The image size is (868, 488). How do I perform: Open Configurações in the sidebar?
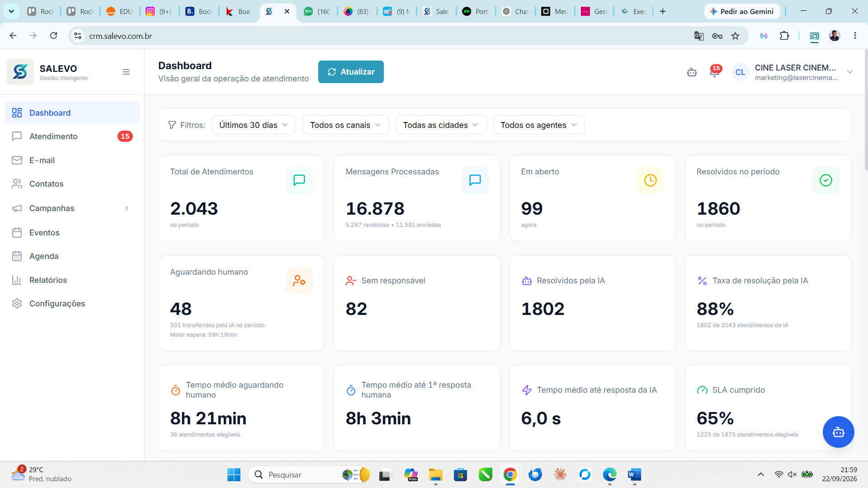click(x=72, y=304)
